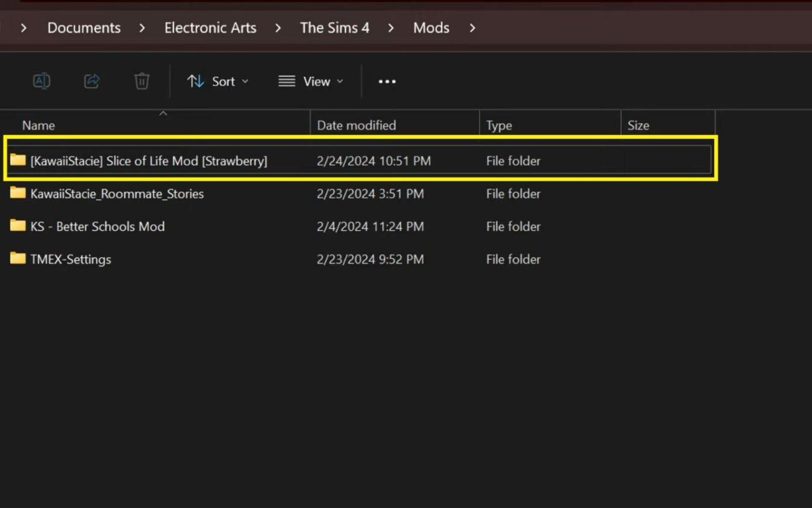Go to The Sims 4 breadcrumb
This screenshot has width=812, height=508.
[335, 28]
